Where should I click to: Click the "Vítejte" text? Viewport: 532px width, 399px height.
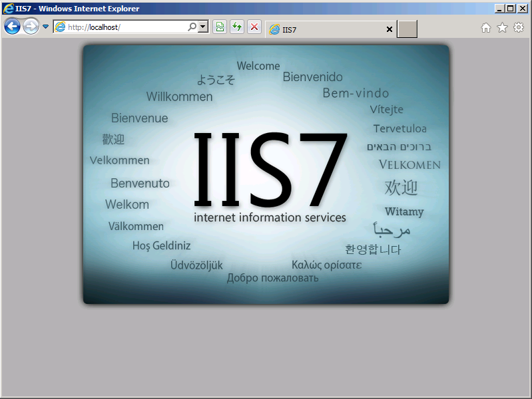386,109
